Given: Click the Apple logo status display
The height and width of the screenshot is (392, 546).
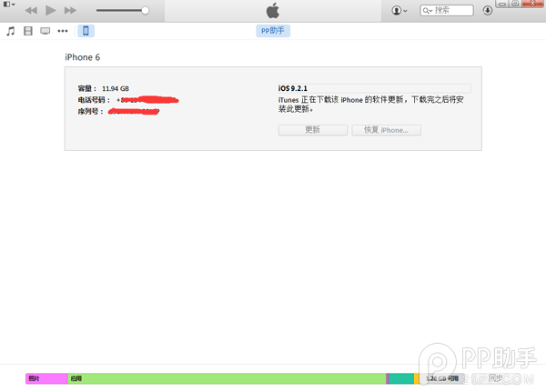Looking at the screenshot, I should [273, 10].
